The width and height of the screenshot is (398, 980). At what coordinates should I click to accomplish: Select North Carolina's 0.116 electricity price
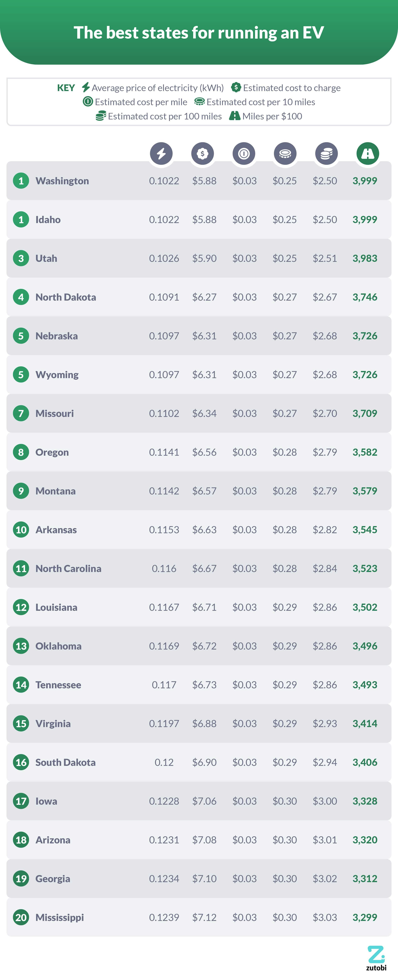pyautogui.click(x=164, y=568)
